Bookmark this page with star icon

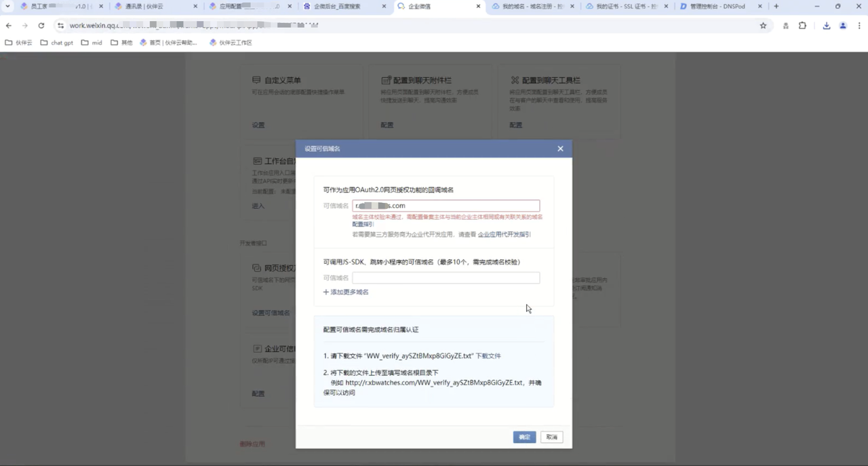coord(763,26)
